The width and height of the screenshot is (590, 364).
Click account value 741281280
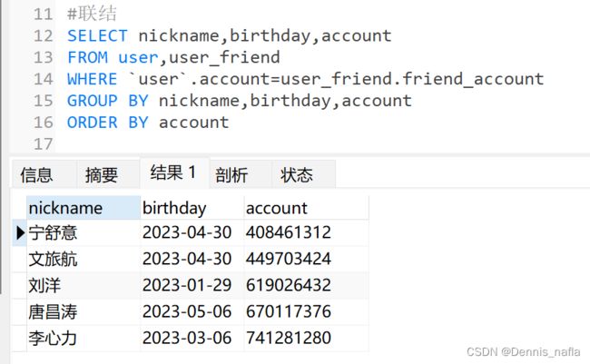tap(289, 338)
